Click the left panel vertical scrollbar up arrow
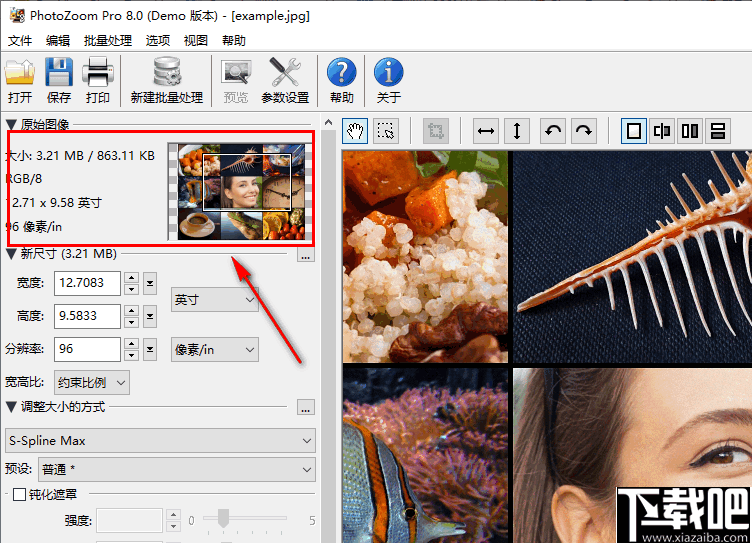 click(x=329, y=123)
